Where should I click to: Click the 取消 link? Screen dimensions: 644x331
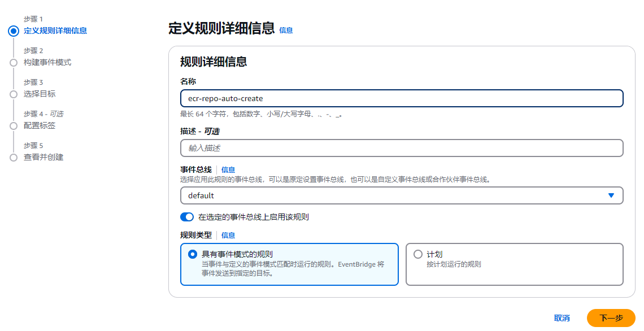562,318
